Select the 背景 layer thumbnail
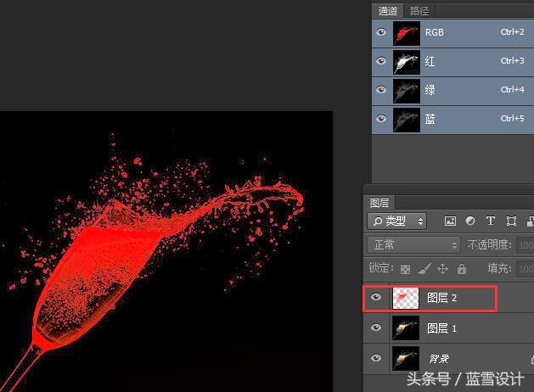 point(406,359)
